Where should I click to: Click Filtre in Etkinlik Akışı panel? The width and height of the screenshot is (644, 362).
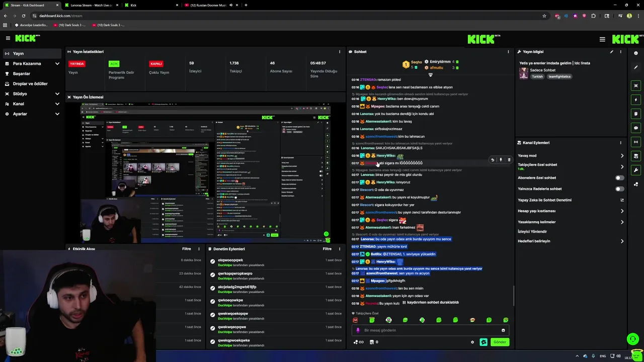point(186,249)
